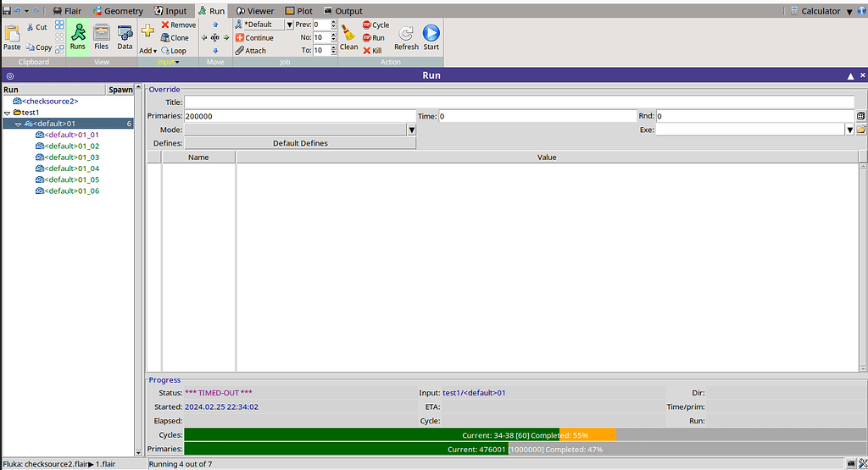868x470 pixels.
Task: Open the dropdown arrow beside Calculator
Action: coord(849,12)
